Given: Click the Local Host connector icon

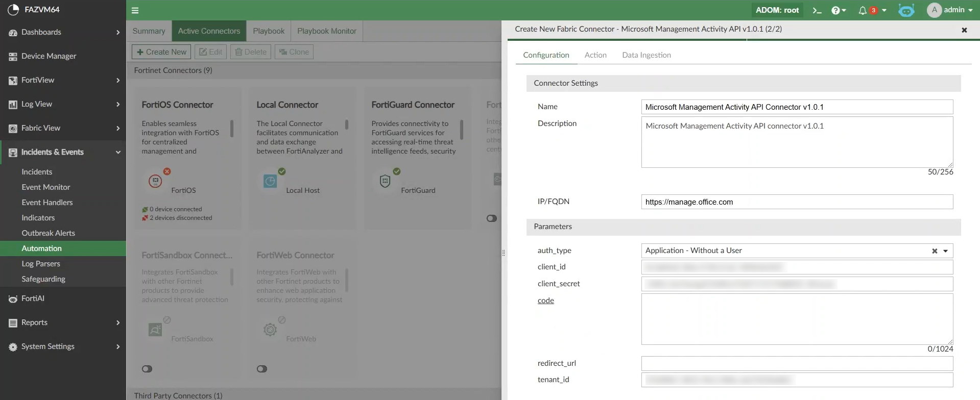Looking at the screenshot, I should pos(270,181).
